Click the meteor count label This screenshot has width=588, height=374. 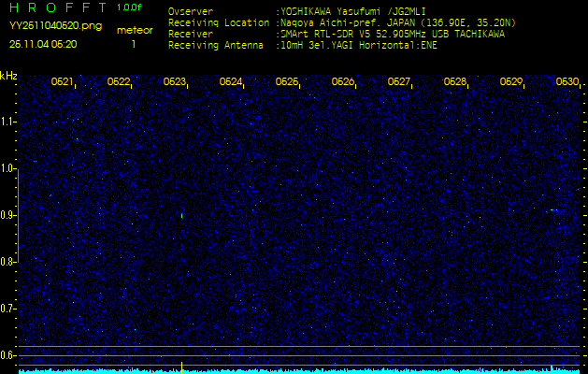tap(134, 31)
